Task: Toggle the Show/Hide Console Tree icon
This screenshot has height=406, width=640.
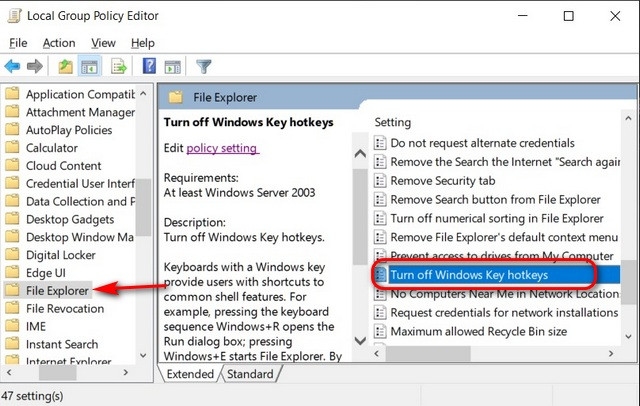Action: point(89,66)
